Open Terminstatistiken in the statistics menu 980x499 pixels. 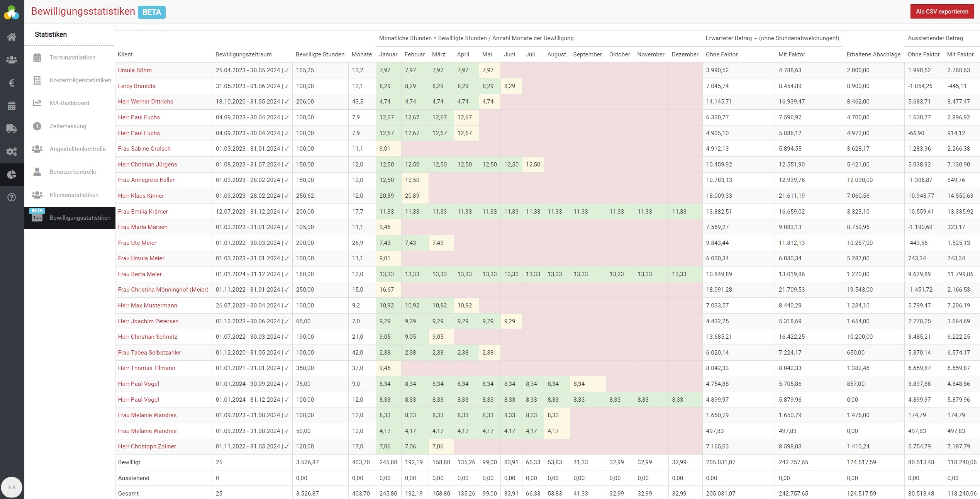tap(72, 58)
